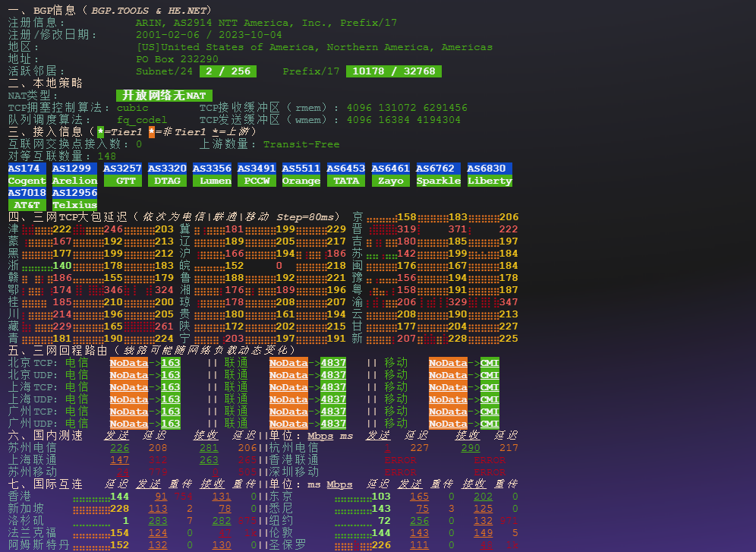This screenshot has width=756, height=552.
Task: Click the AS3320 badge
Action: click(167, 169)
